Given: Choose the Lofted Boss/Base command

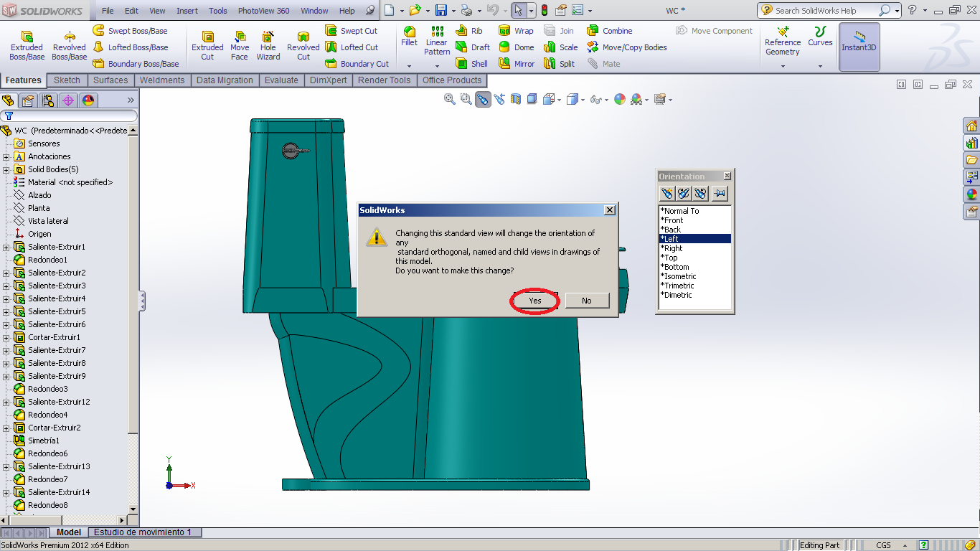Looking at the screenshot, I should pos(131,47).
